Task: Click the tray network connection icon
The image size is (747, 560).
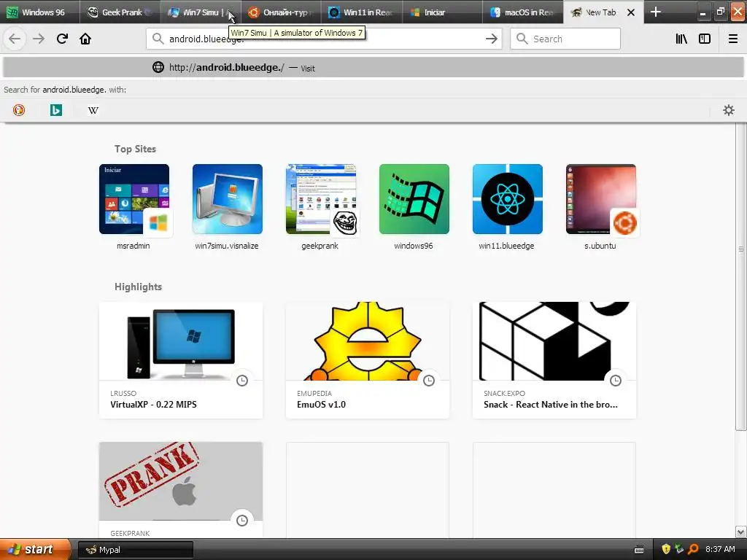Action: tap(679, 549)
